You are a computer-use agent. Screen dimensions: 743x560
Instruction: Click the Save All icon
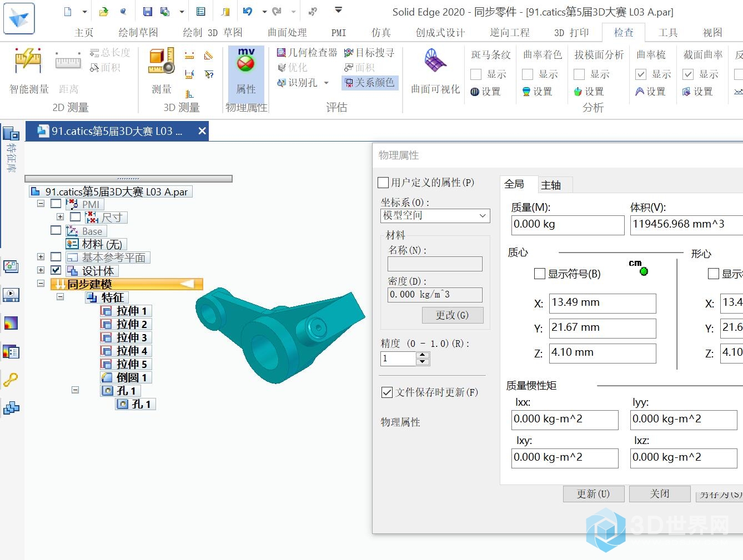point(165,12)
